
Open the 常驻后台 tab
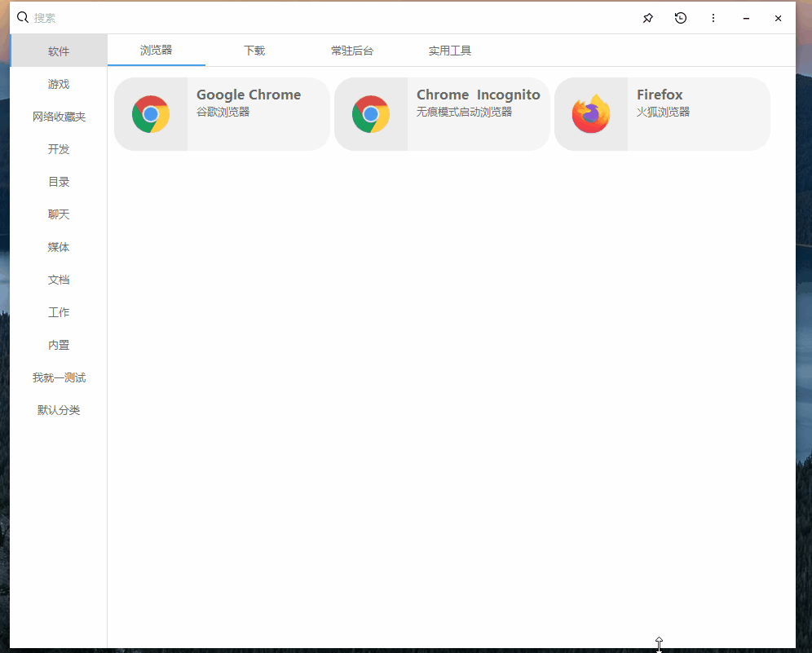pyautogui.click(x=352, y=51)
